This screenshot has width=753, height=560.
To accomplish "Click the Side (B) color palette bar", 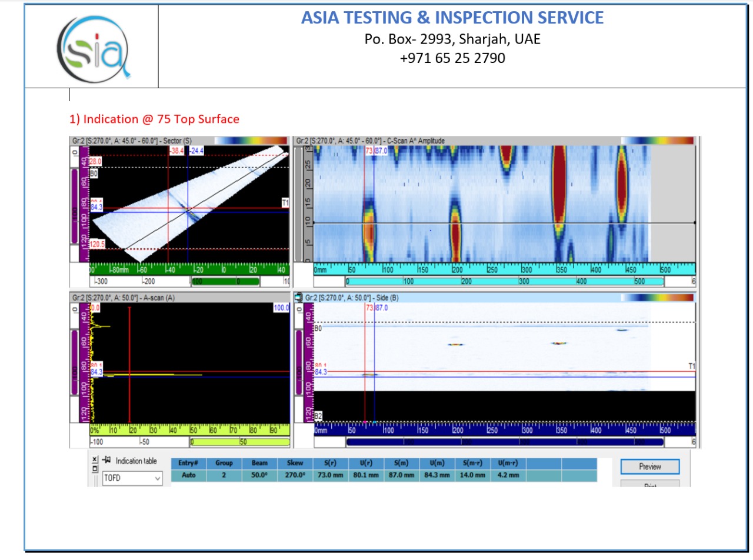I will pyautogui.click(x=657, y=298).
